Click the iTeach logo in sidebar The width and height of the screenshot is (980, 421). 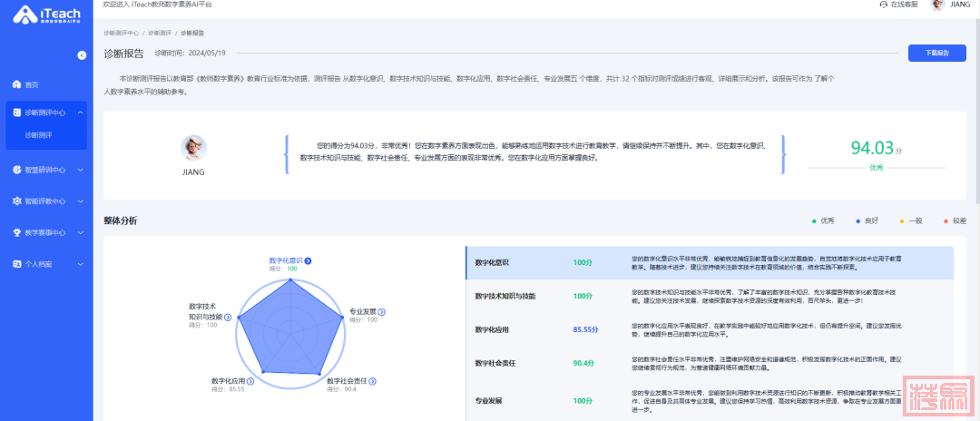pos(48,15)
